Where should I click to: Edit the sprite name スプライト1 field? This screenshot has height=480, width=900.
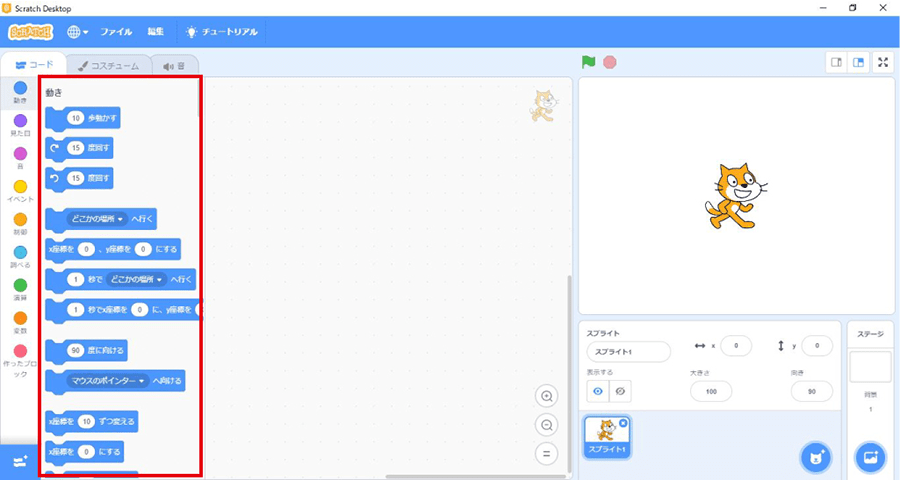[x=629, y=352]
